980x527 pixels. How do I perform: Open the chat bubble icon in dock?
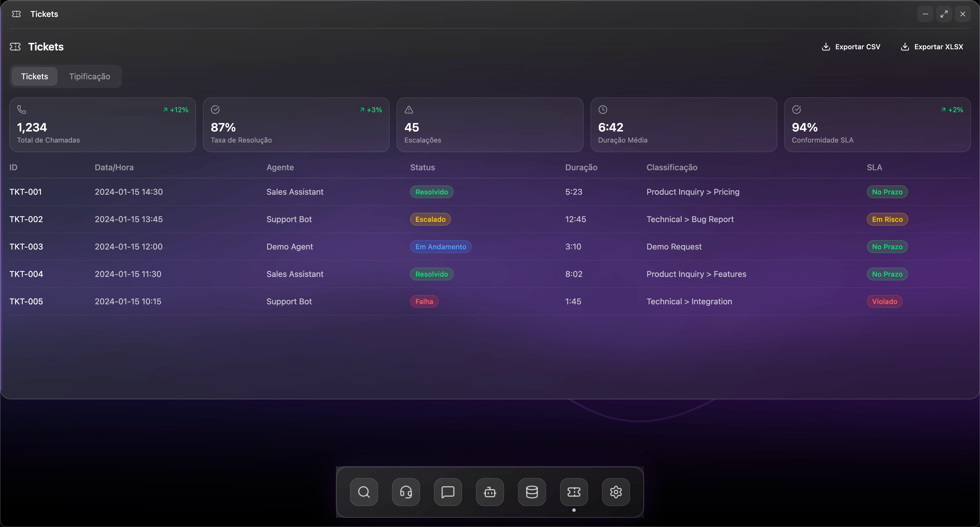[448, 492]
